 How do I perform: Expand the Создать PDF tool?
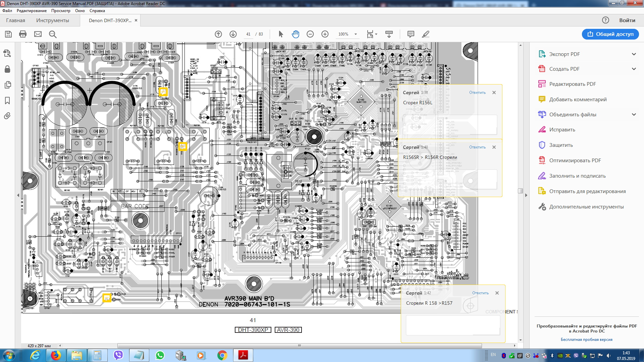point(634,69)
